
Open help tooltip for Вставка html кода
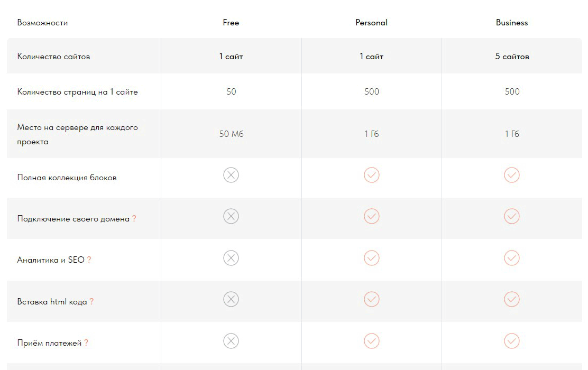tap(91, 302)
